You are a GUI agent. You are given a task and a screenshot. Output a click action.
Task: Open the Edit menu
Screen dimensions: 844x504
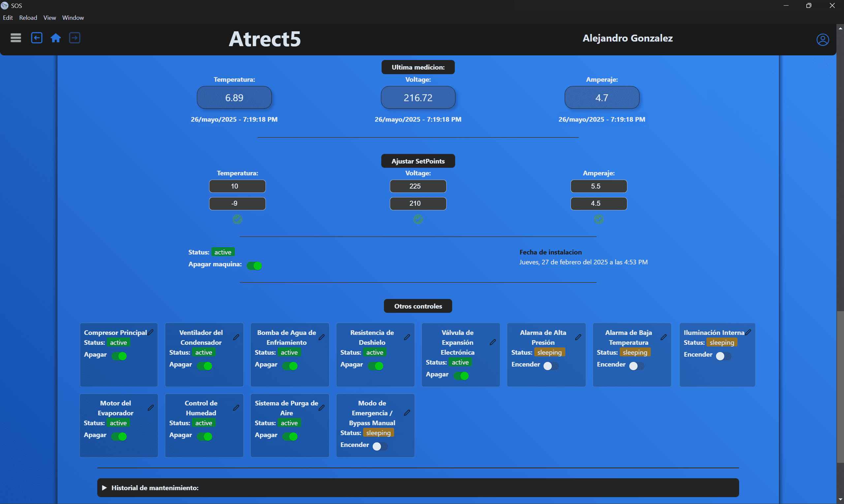coord(8,18)
